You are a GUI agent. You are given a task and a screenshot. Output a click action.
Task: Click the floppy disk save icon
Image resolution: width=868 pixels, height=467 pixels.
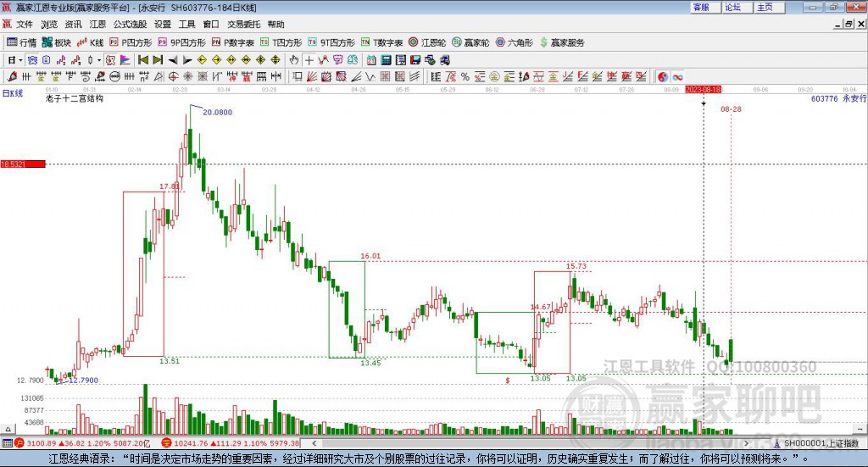click(x=415, y=60)
